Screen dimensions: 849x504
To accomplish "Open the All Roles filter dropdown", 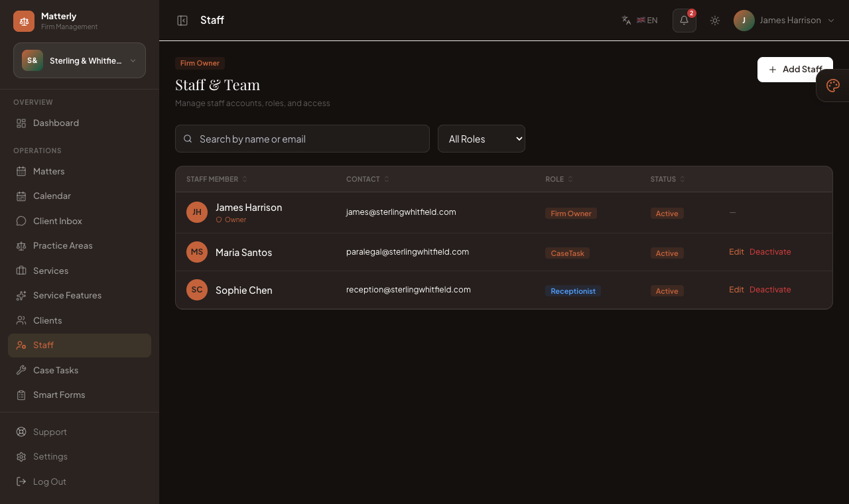I will (482, 139).
